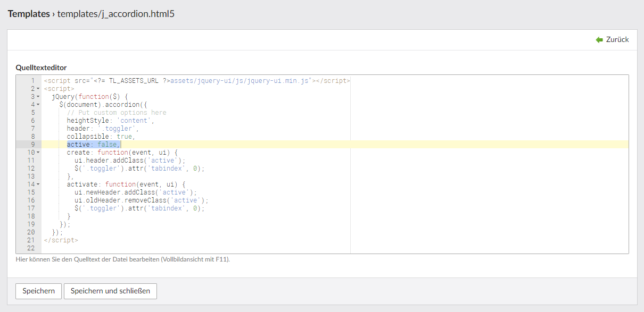Collapse the code fold at line 2
The height and width of the screenshot is (312, 644).
[38, 89]
